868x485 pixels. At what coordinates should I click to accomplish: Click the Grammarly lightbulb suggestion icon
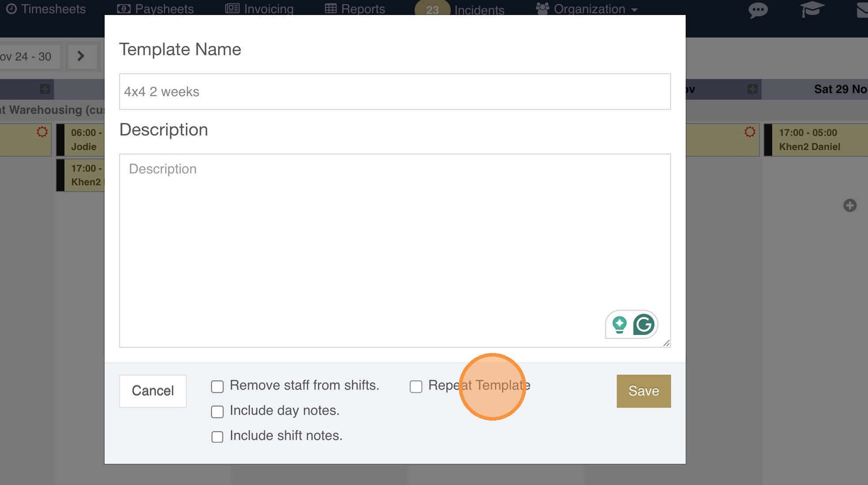point(619,325)
